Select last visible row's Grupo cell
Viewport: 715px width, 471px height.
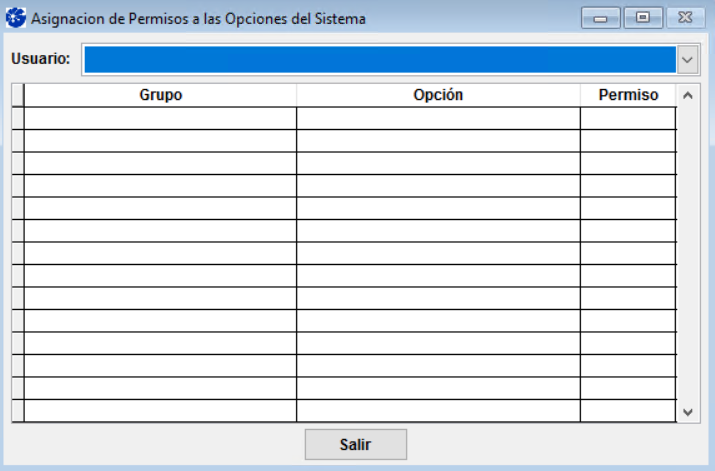160,411
